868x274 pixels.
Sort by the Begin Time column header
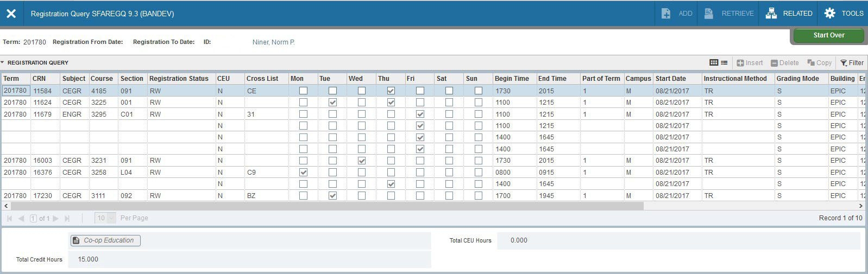tap(512, 79)
